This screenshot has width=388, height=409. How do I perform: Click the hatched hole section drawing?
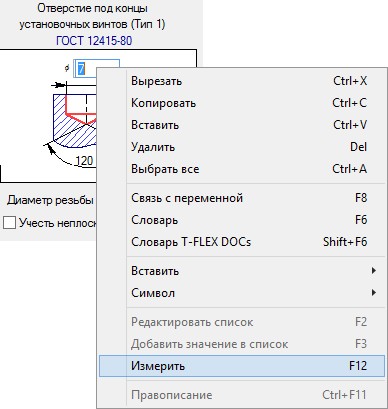[75, 120]
